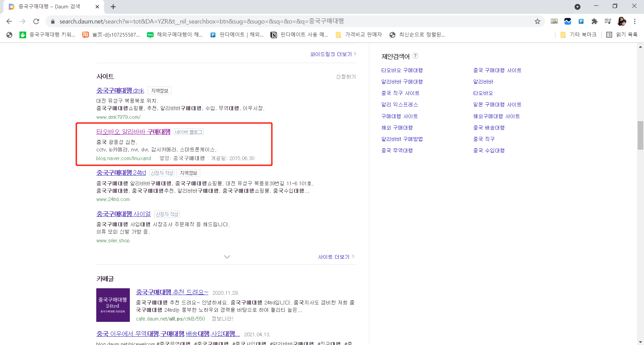Click the globe bookmark icon at far left
Screen dimensions: 644x345
click(x=9, y=35)
